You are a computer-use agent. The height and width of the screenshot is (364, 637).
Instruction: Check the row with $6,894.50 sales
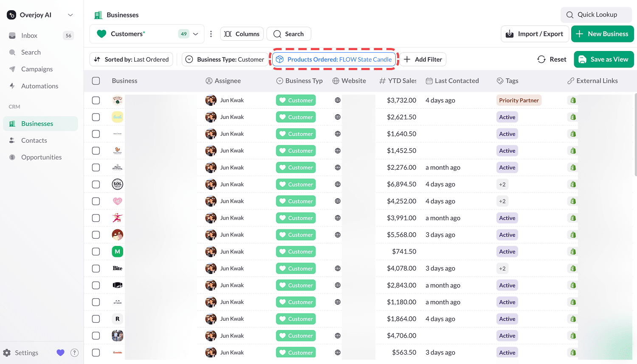click(96, 184)
